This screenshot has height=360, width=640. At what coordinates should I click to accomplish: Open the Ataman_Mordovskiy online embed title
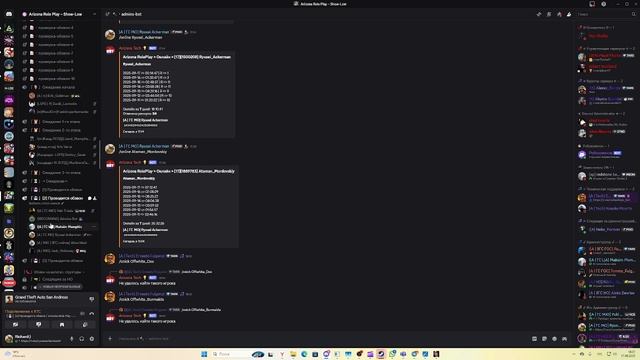click(179, 171)
